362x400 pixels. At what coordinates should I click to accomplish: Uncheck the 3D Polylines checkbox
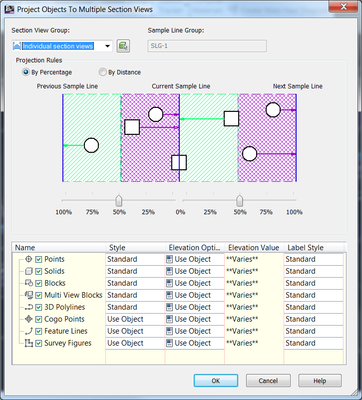(39, 307)
